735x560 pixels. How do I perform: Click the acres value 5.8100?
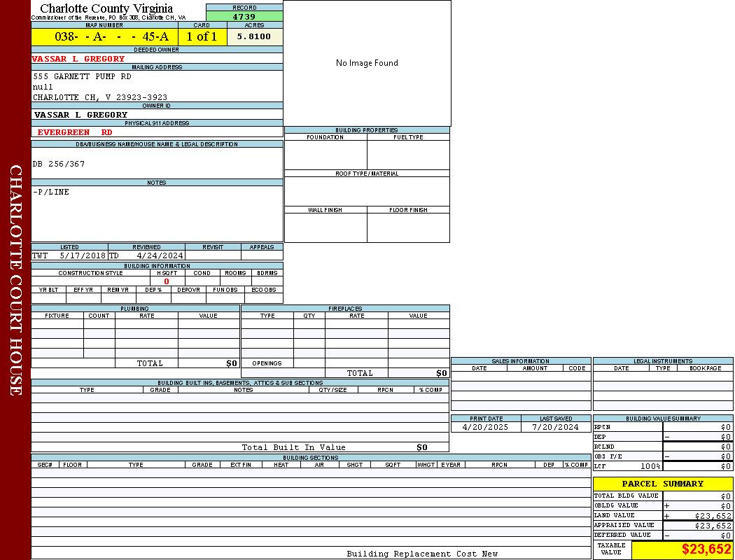coord(254,37)
